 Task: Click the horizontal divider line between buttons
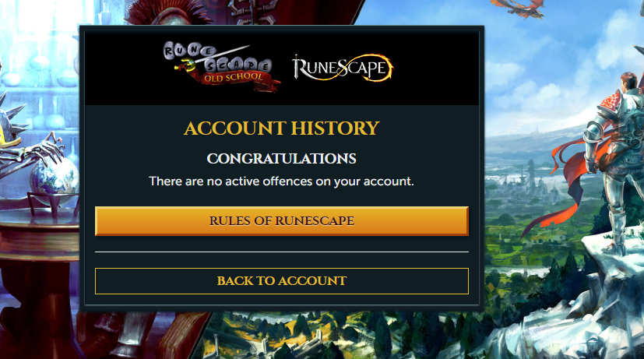pos(282,252)
